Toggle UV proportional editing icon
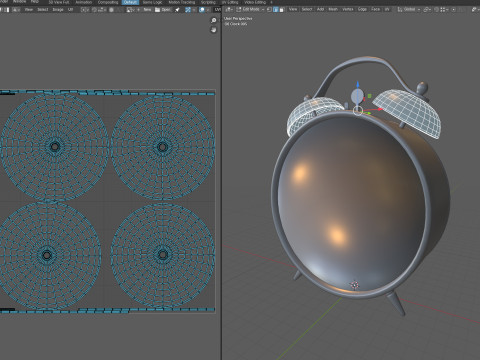This screenshot has height=360, width=480. 111,10
